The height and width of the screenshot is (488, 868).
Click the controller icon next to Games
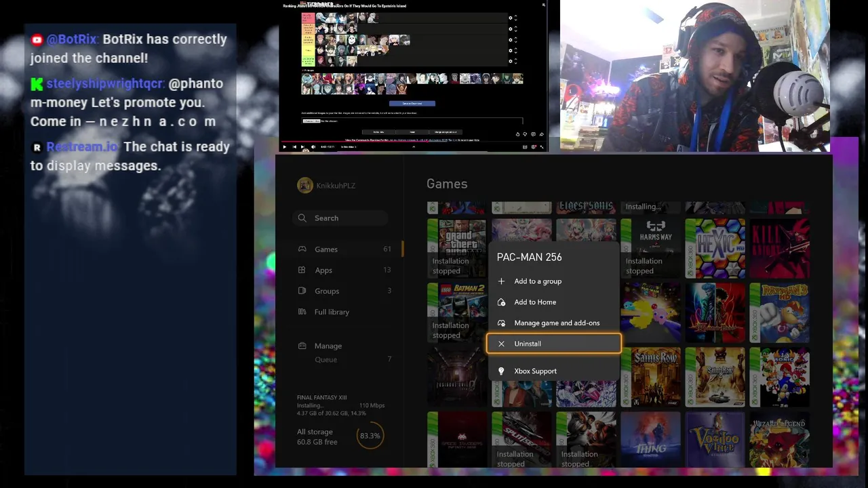pyautogui.click(x=302, y=249)
